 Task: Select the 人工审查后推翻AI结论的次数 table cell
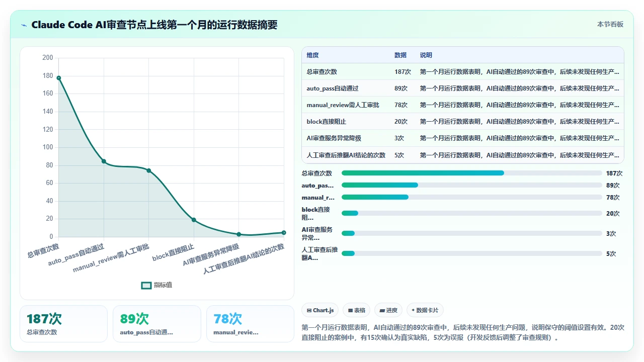click(x=346, y=155)
